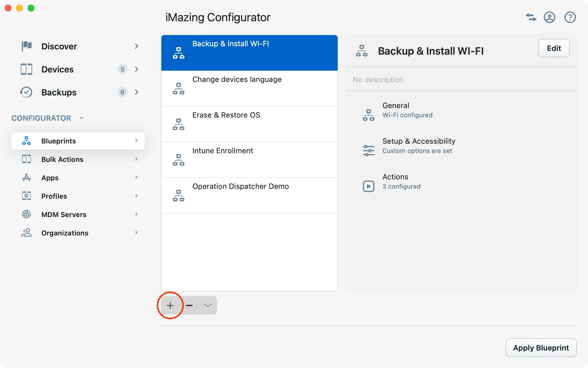
Task: Open Devices using the device icon
Action: click(x=26, y=69)
